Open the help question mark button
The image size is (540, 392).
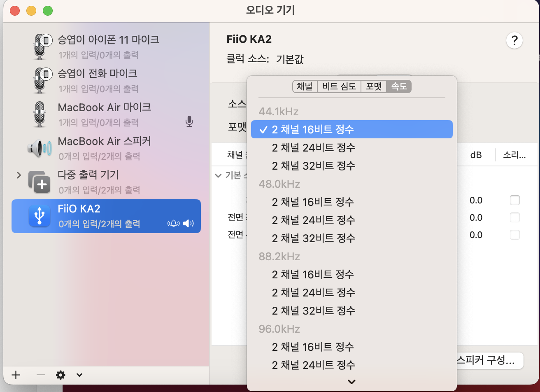click(x=514, y=41)
